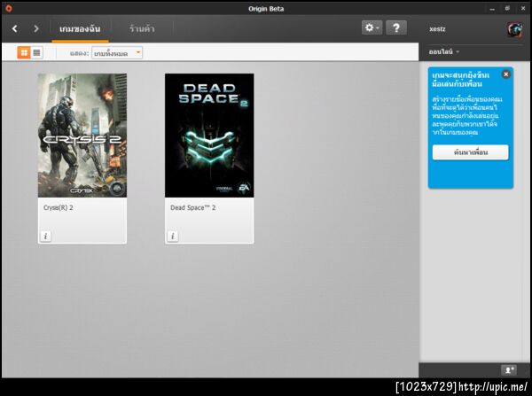Open the My Games tab
Image resolution: width=532 pixels, height=396 pixels.
coord(80,29)
